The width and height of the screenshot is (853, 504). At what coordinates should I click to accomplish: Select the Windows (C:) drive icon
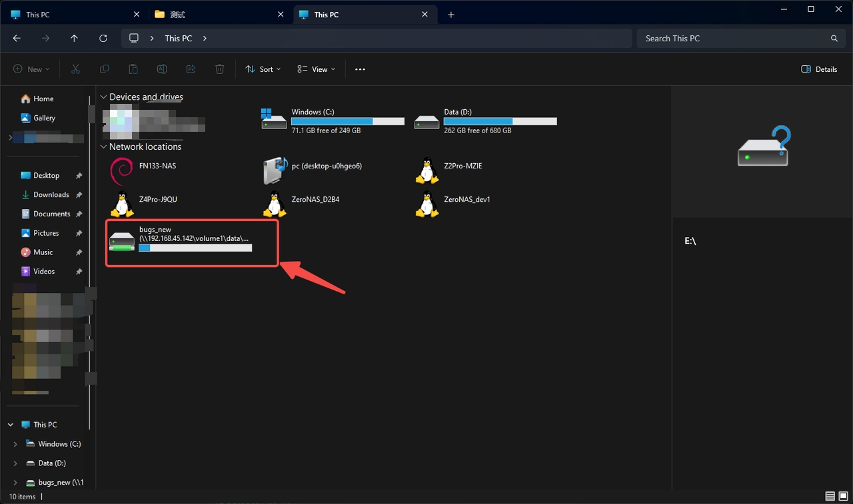point(275,119)
